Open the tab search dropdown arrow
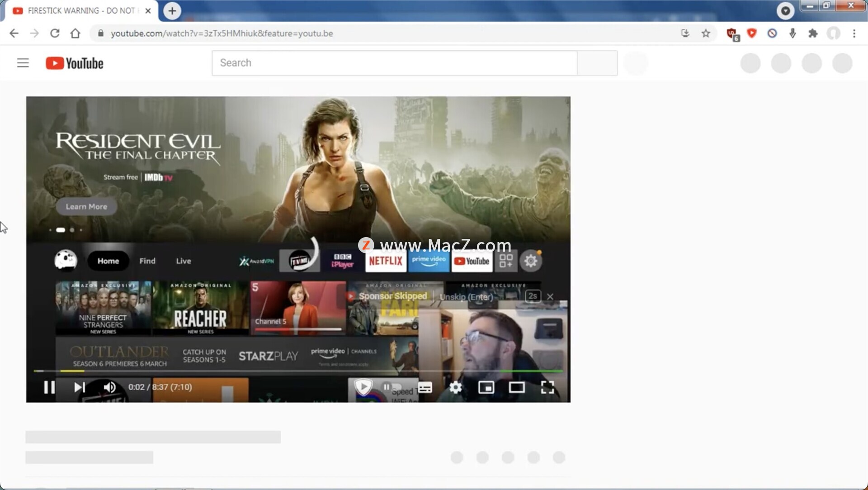 786,11
